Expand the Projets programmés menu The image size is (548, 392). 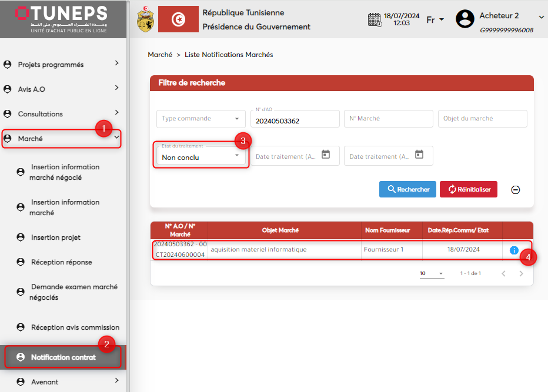[62, 65]
